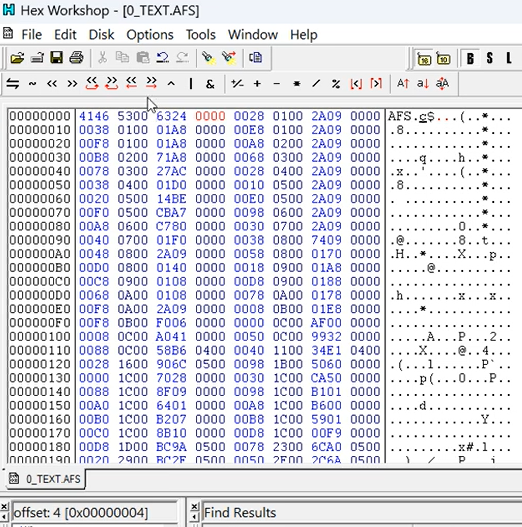The width and height of the screenshot is (522, 527).
Task: Open the Help menu
Action: point(304,35)
